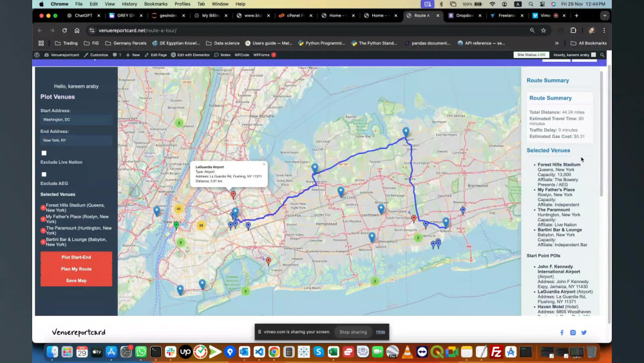Screen dimensions: 644x363
Task: Select the red LaGuardia Airport map marker
Action: [x=233, y=195]
